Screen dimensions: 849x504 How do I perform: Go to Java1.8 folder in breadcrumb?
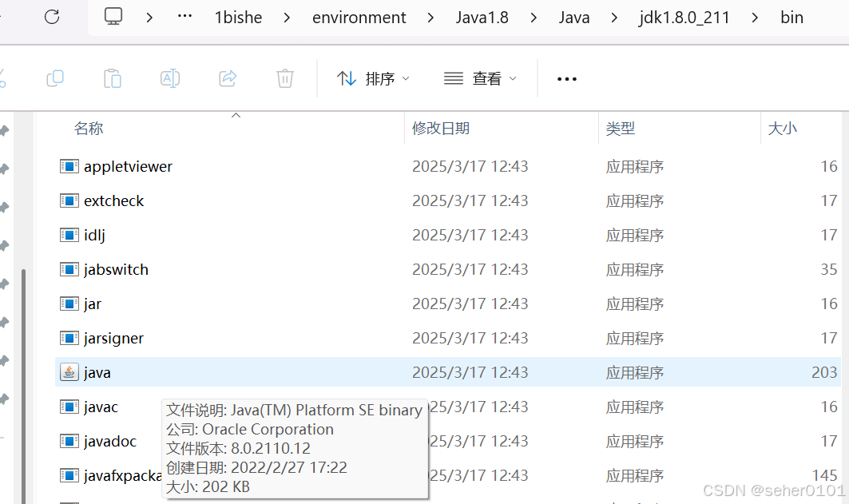click(x=482, y=18)
